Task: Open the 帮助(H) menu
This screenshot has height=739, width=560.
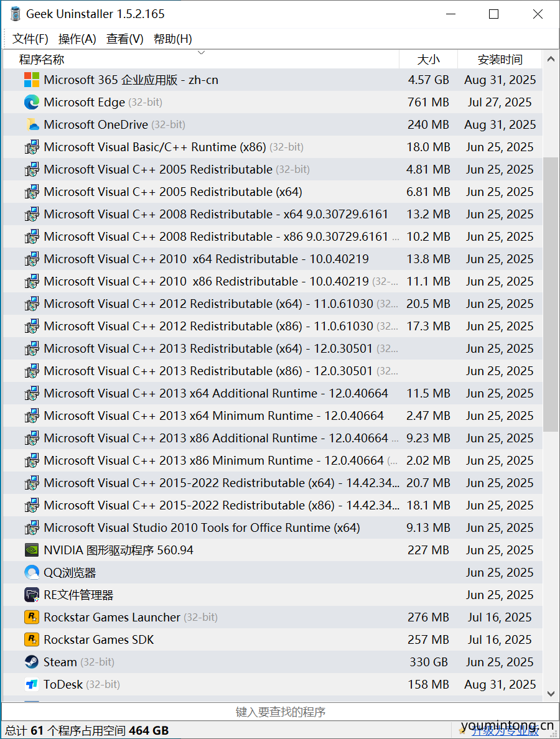Action: coord(173,39)
